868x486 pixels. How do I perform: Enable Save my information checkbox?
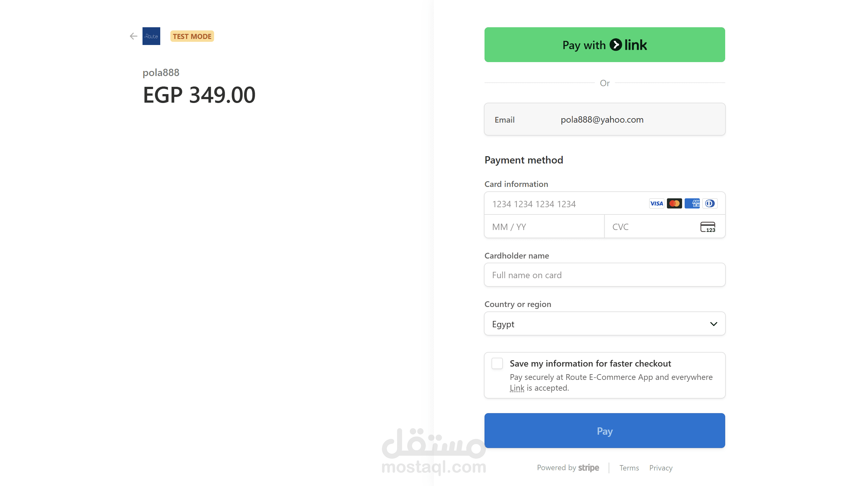tap(497, 363)
